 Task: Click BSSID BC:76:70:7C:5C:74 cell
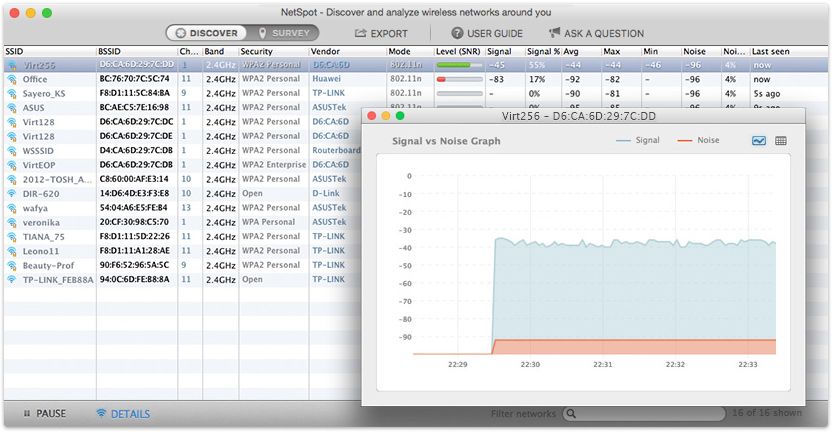pos(135,79)
